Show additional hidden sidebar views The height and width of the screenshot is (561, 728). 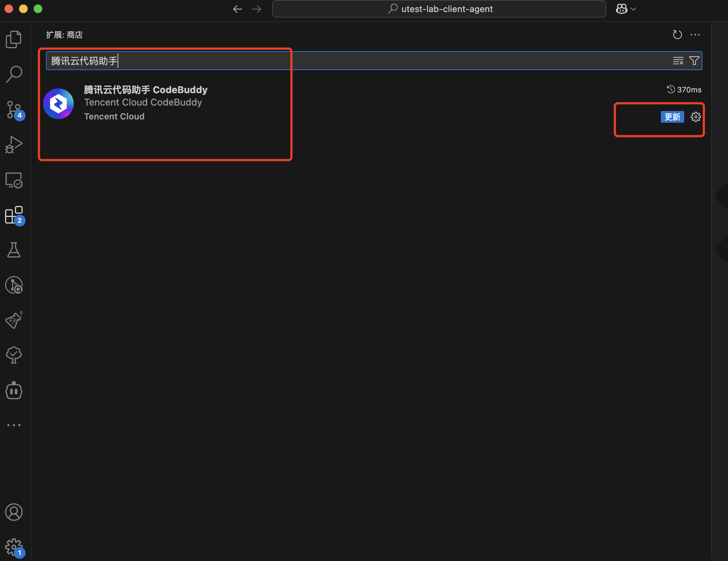click(x=14, y=425)
